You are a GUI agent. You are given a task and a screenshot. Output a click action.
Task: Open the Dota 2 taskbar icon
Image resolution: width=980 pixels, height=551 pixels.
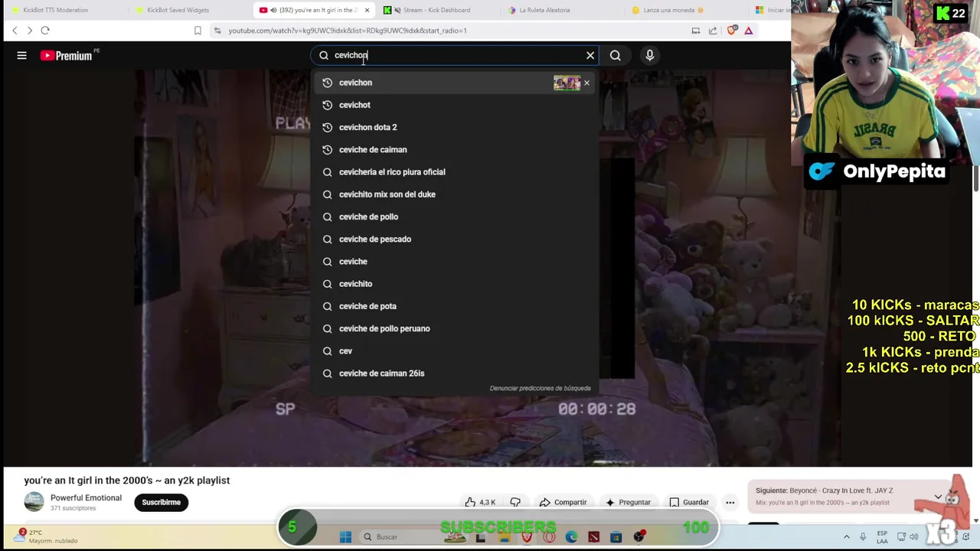pos(593,536)
